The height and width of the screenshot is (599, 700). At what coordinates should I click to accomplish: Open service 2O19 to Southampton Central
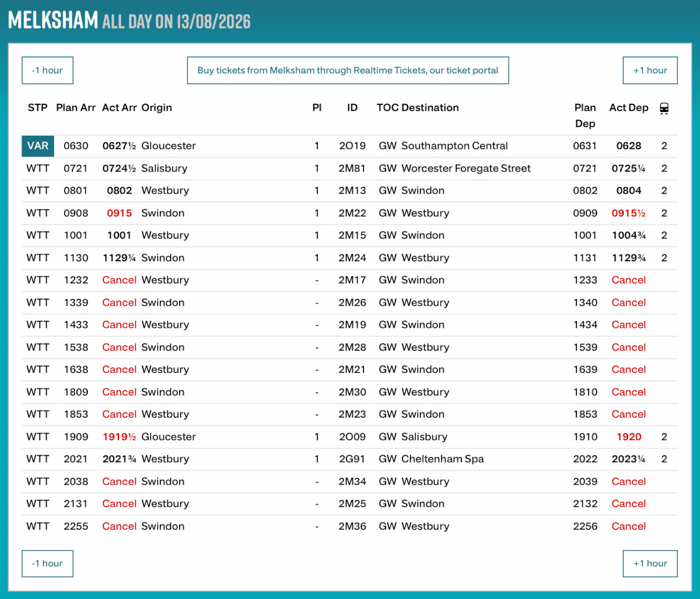pos(352,146)
